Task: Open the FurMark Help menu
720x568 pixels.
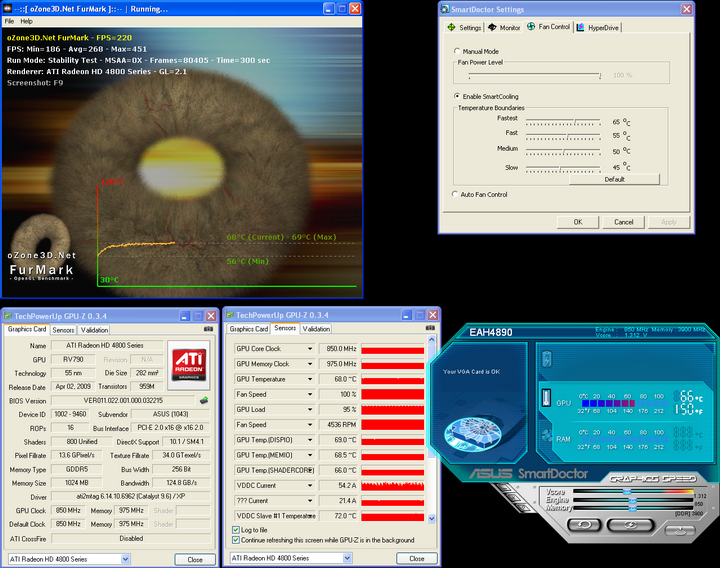Action: point(27,21)
